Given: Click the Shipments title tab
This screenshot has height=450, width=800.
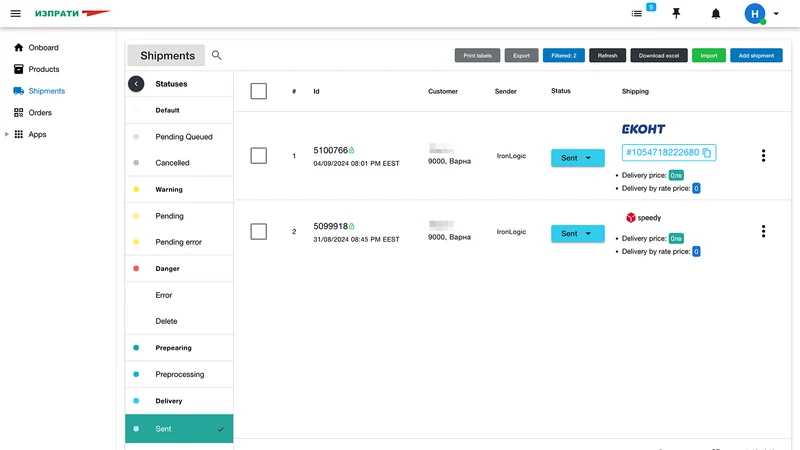Looking at the screenshot, I should pyautogui.click(x=167, y=56).
